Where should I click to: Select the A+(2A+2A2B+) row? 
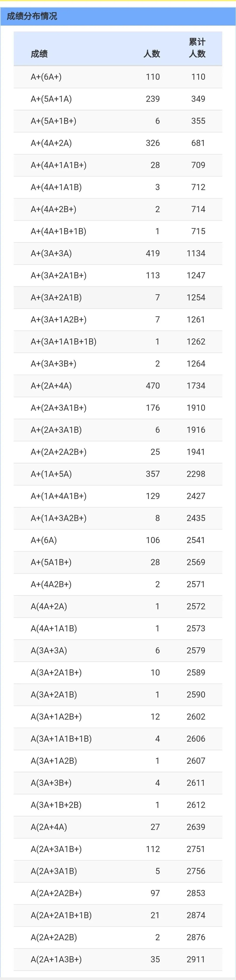point(118,452)
